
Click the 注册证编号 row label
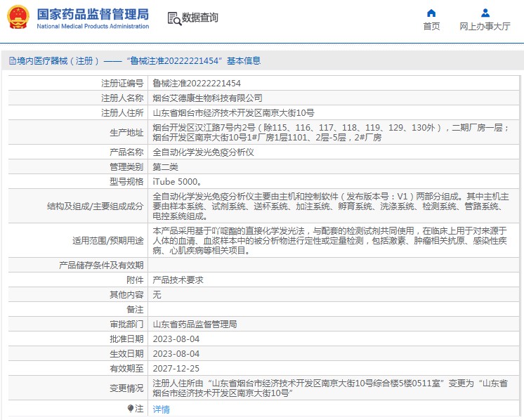[x=122, y=83]
